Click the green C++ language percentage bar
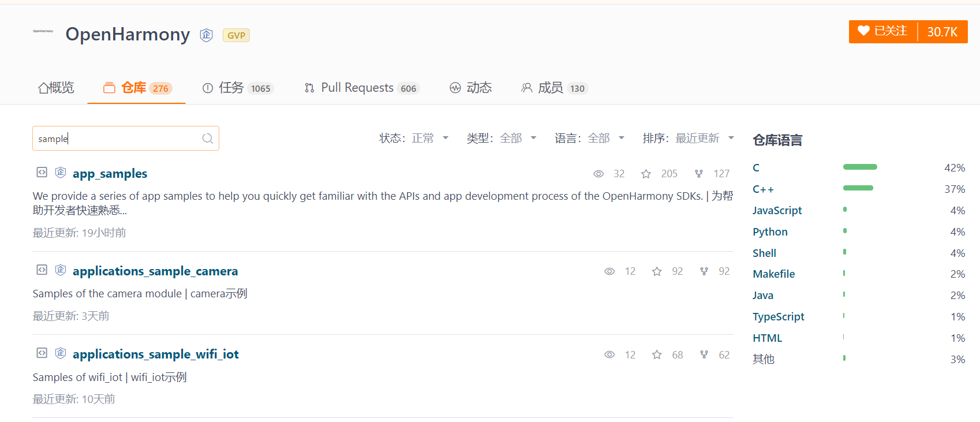The image size is (980, 422). coord(858,188)
